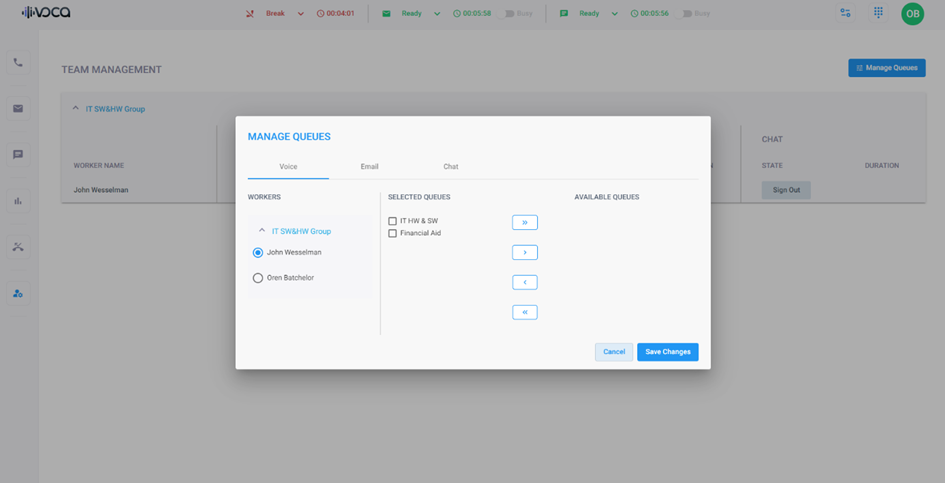This screenshot has height=483, width=945.
Task: Switch to the Chat tab
Action: tap(450, 166)
